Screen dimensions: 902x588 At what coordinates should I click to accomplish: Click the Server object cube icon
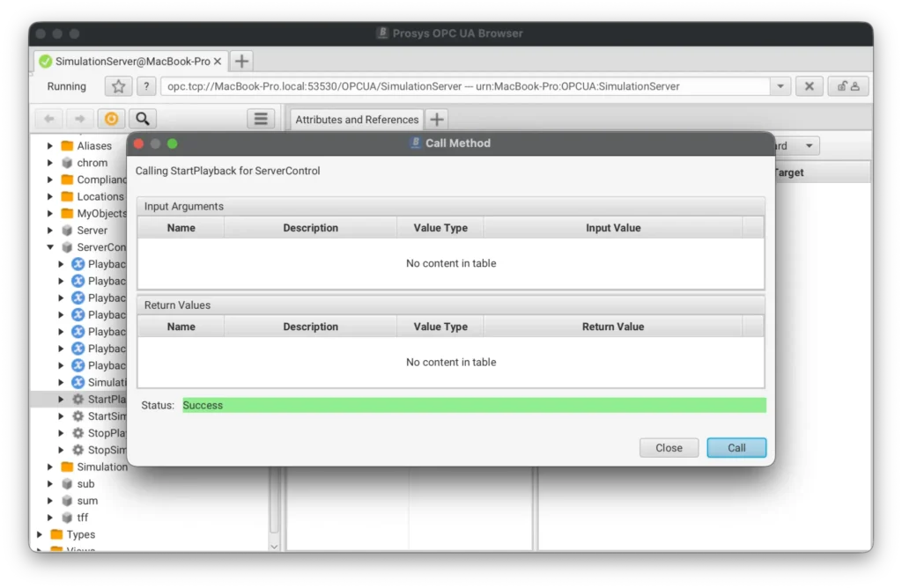[x=67, y=231]
